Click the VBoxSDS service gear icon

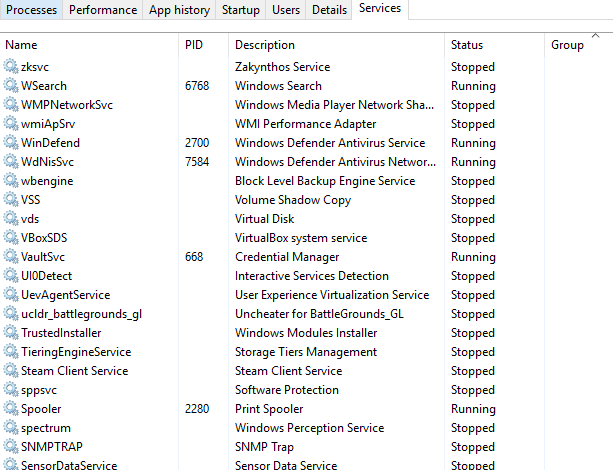pyautogui.click(x=11, y=238)
